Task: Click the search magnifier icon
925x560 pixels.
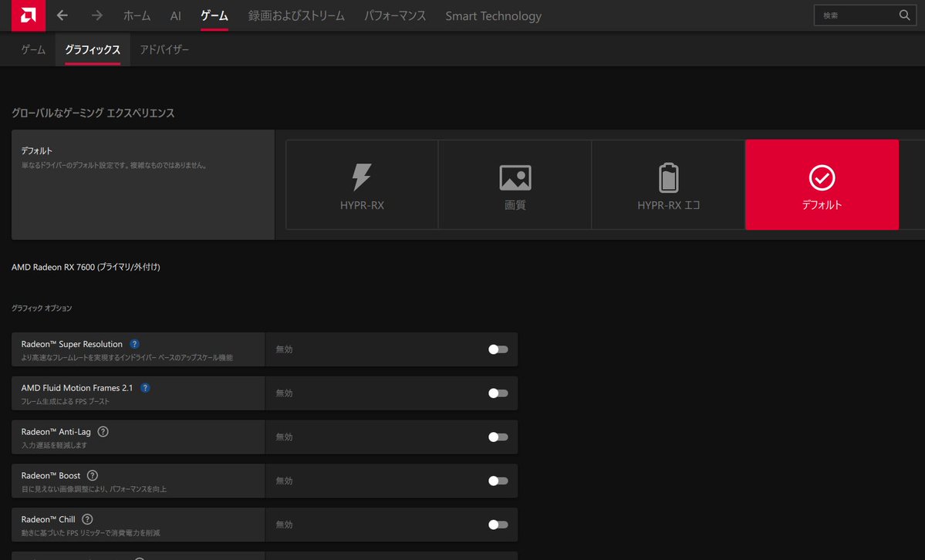Action: [x=904, y=15]
